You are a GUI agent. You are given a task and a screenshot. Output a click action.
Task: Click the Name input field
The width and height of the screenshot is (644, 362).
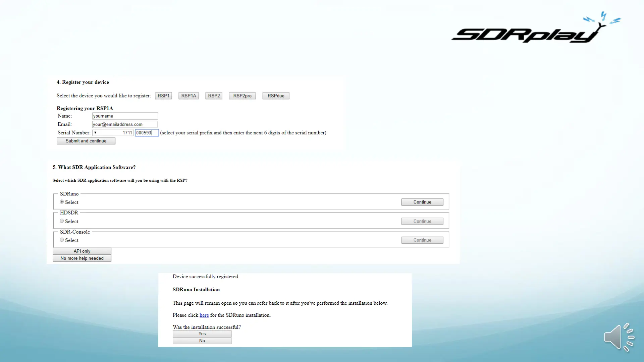click(x=125, y=116)
